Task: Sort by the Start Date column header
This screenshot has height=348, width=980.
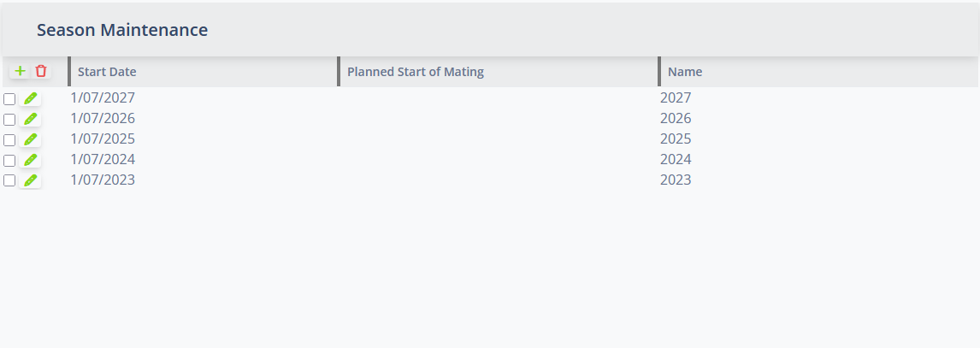Action: [107, 72]
